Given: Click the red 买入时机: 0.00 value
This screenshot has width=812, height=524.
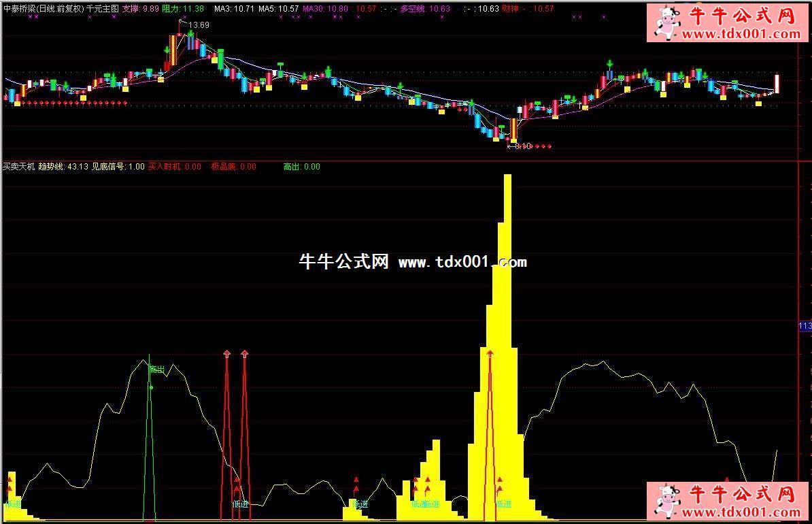Looking at the screenshot, I should pos(175,166).
